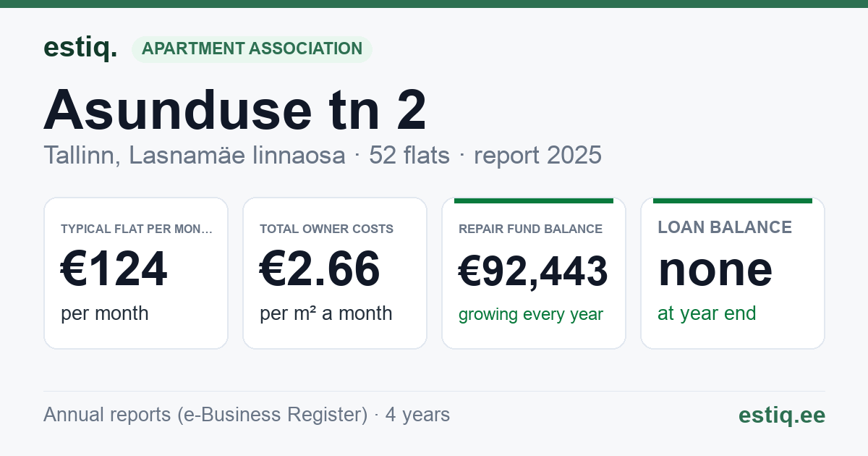The height and width of the screenshot is (456, 868).
Task: Click the Tallinn, Lasnamäe linnaosa subtitle
Action: click(323, 155)
